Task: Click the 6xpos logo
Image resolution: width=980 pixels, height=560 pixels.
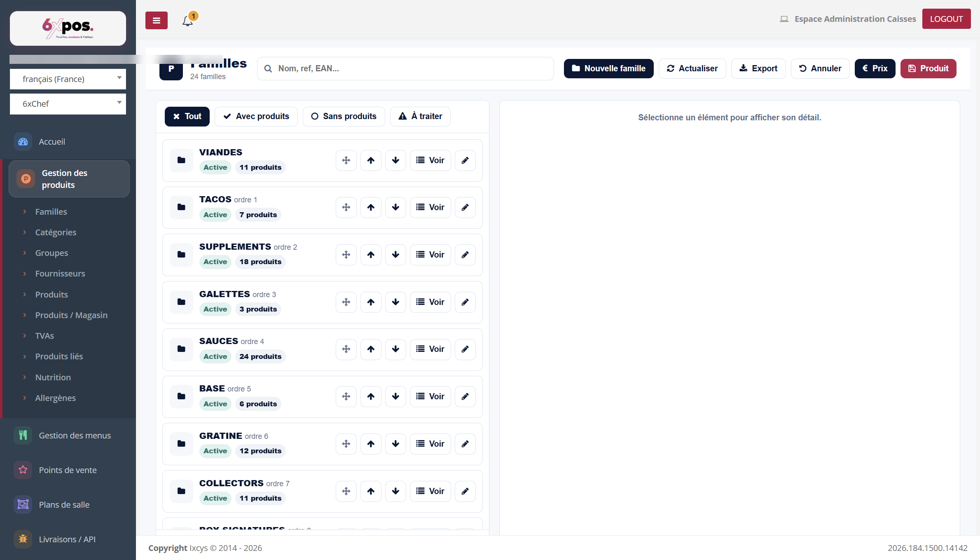Action: point(68,28)
